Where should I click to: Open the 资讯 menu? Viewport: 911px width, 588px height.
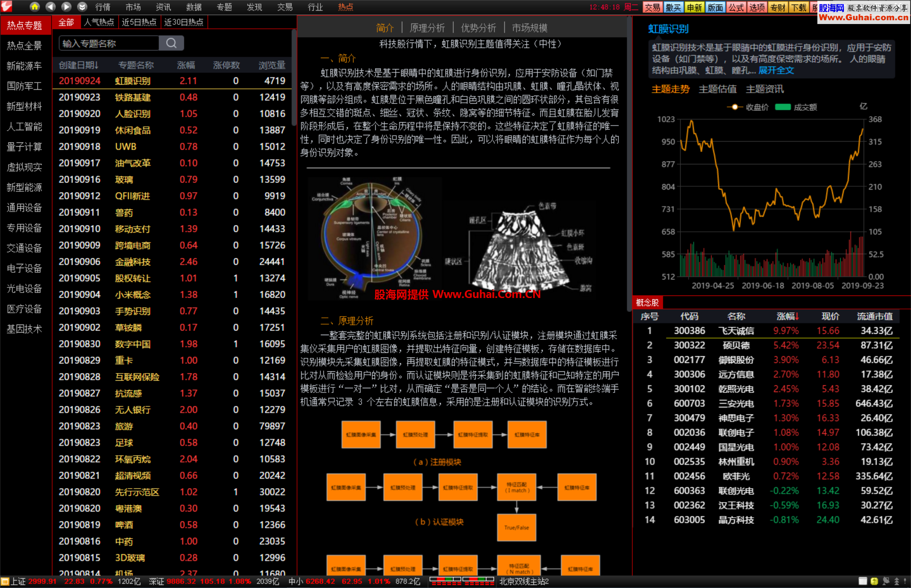163,7
